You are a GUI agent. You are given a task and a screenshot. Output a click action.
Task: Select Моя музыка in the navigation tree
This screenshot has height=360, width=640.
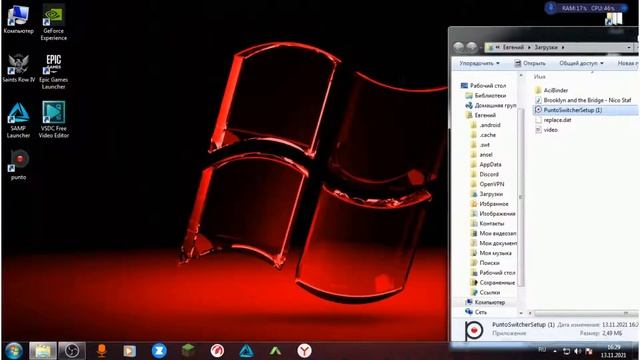[x=491, y=253]
